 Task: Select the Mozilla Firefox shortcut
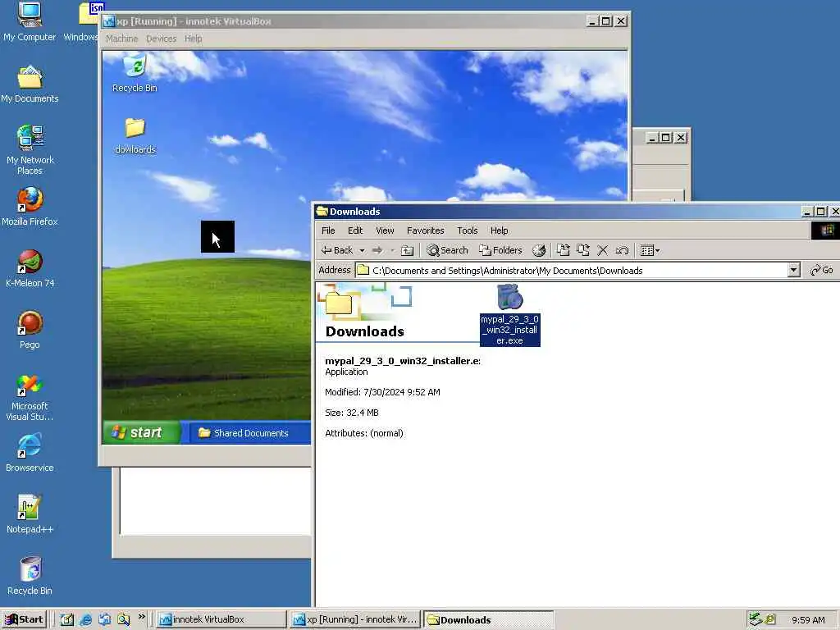[x=30, y=207]
